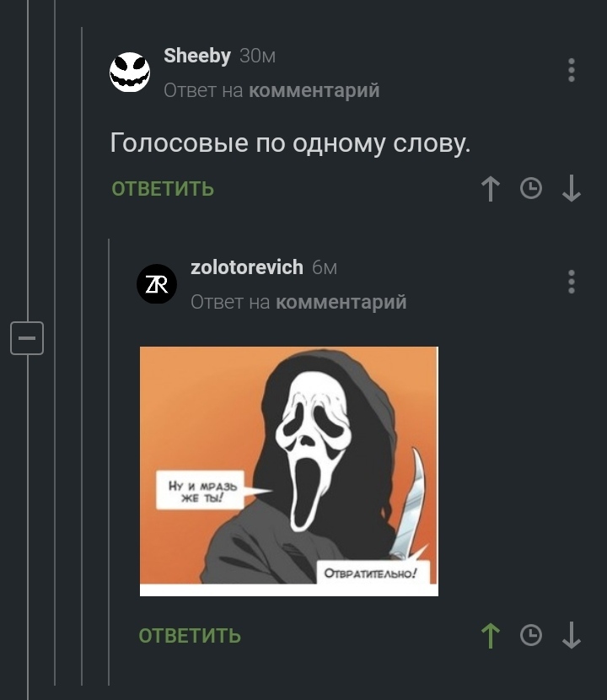
Task: Click the 6м timestamp next to zolotorevich
Action: point(325,268)
